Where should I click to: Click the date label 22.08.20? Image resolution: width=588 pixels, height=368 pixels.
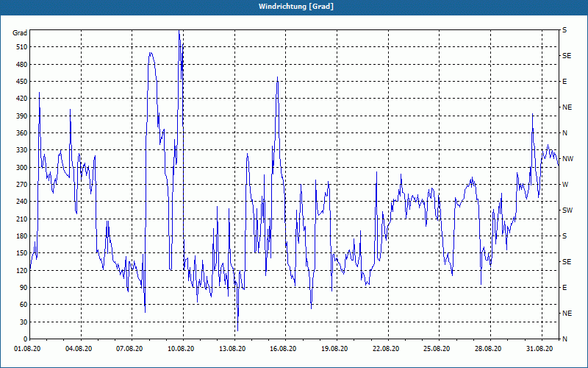click(387, 349)
